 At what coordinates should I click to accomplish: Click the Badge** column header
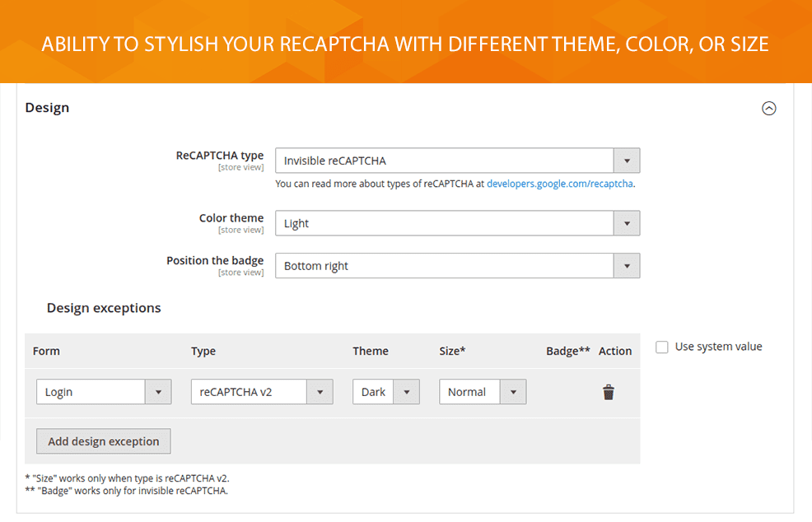pos(568,351)
